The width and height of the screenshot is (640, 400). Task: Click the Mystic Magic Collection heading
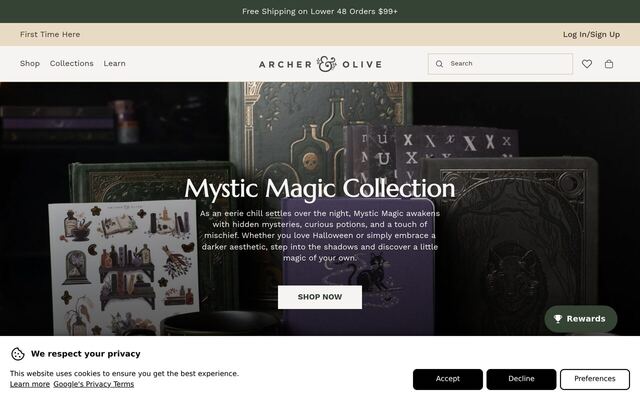[x=320, y=189]
